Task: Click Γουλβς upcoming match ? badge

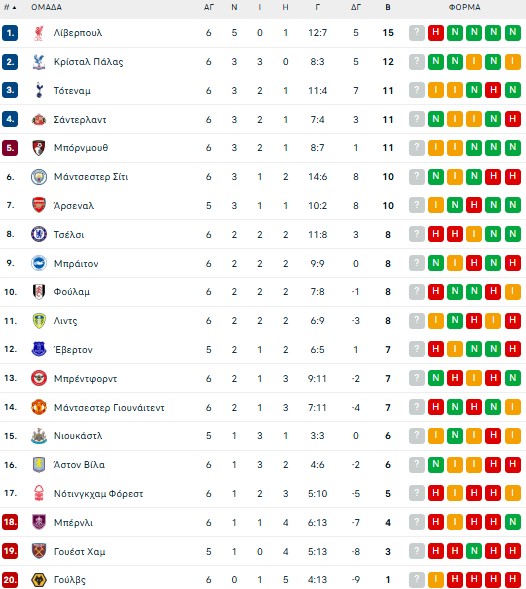Action: pyautogui.click(x=417, y=580)
